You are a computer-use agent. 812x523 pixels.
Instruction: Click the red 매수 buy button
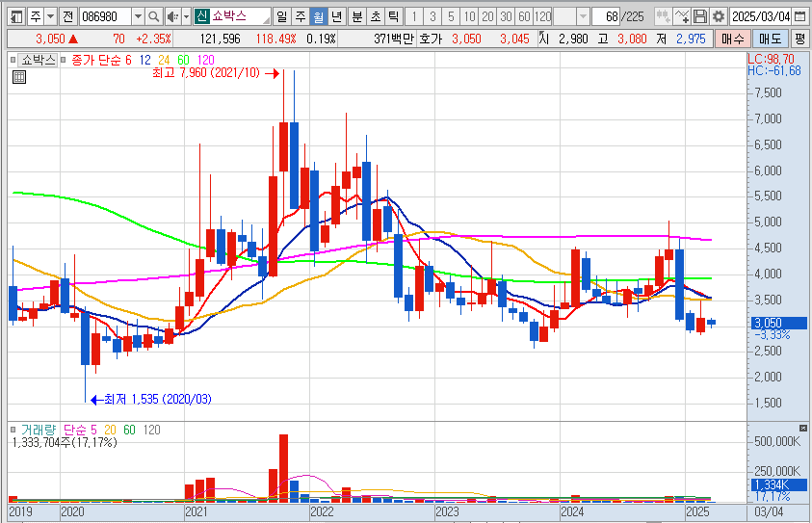pos(732,39)
